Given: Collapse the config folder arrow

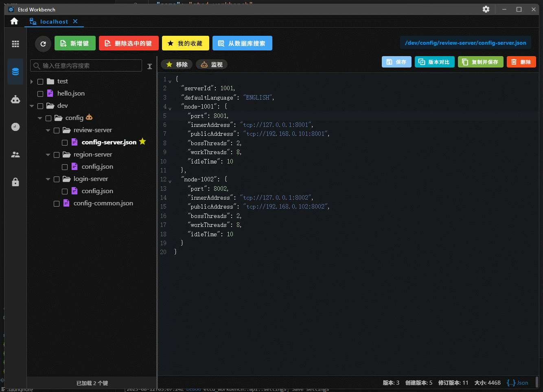Looking at the screenshot, I should tap(40, 118).
